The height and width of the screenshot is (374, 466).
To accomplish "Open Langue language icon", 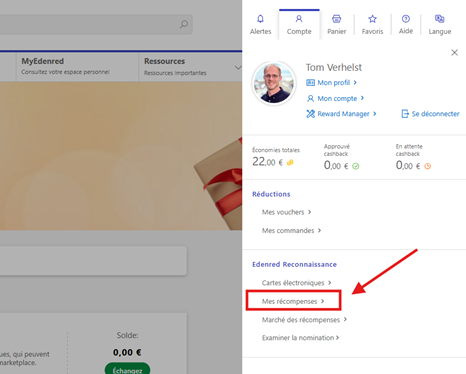I will point(440,19).
